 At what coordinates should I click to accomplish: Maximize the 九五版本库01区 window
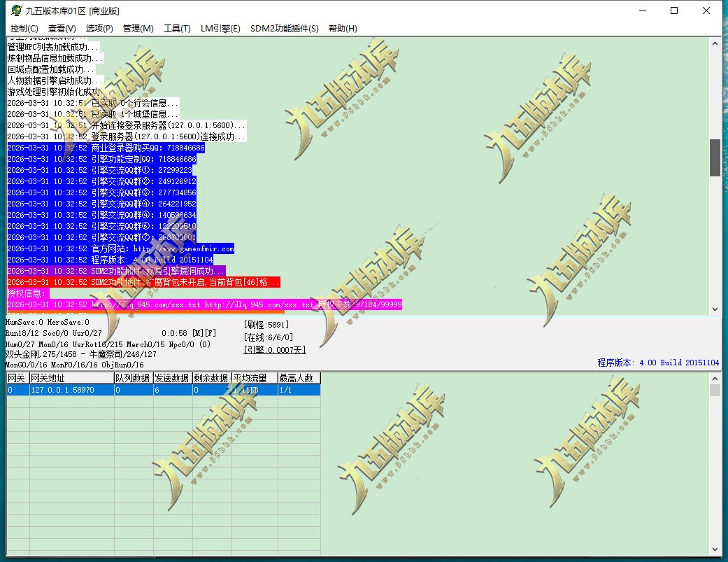click(x=674, y=10)
